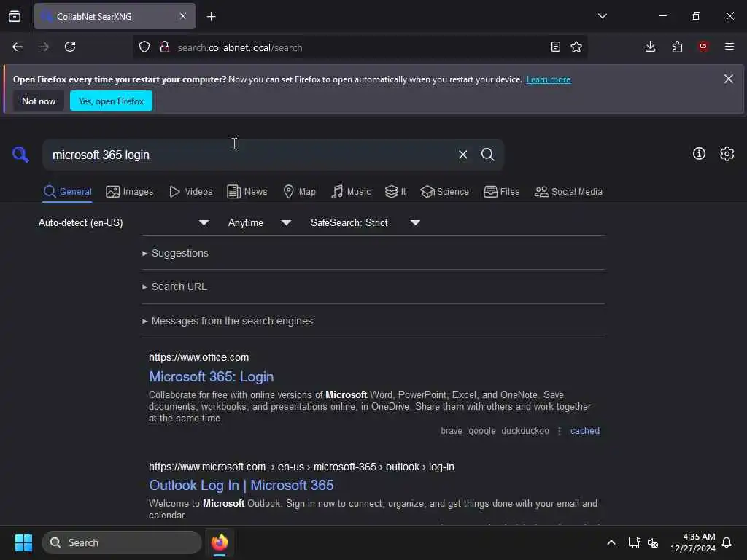Open the cached link for office.com result

pos(585,430)
